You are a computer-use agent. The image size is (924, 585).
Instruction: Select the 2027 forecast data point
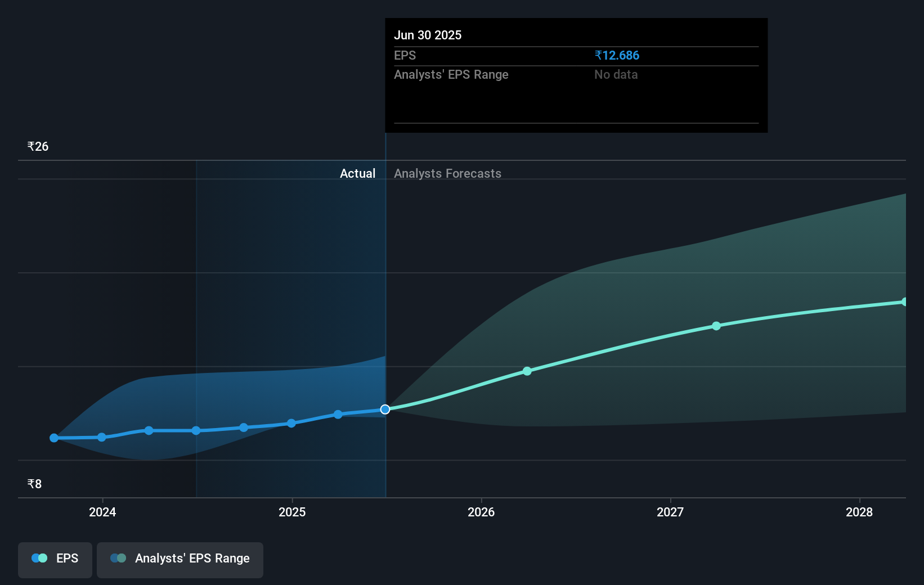[716, 326]
